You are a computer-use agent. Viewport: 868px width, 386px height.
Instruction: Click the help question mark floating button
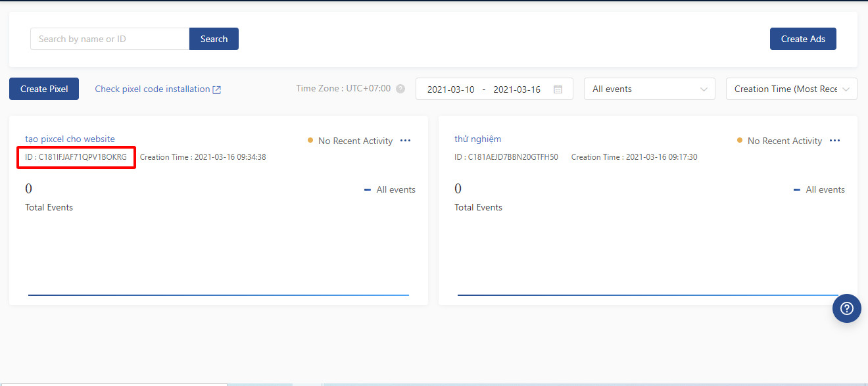846,308
